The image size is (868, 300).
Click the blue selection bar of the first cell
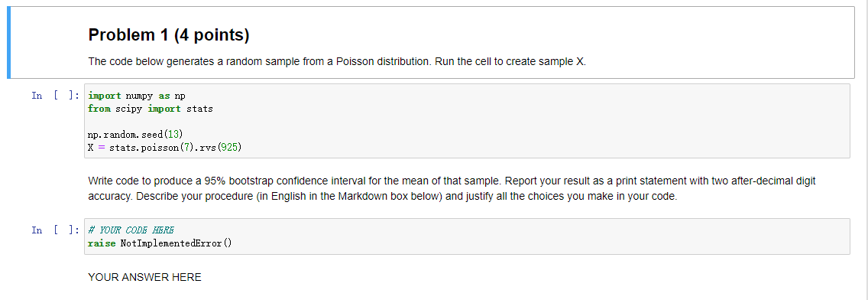[x=9, y=43]
